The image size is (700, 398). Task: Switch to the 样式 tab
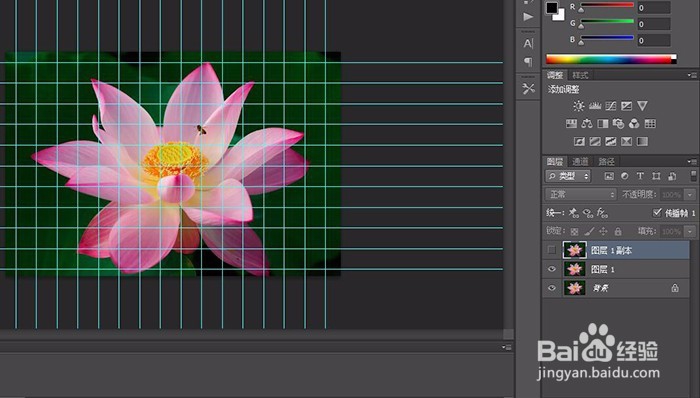580,75
